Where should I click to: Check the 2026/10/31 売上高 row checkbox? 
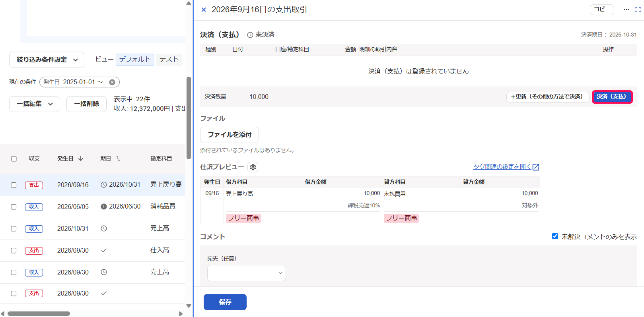pyautogui.click(x=14, y=229)
